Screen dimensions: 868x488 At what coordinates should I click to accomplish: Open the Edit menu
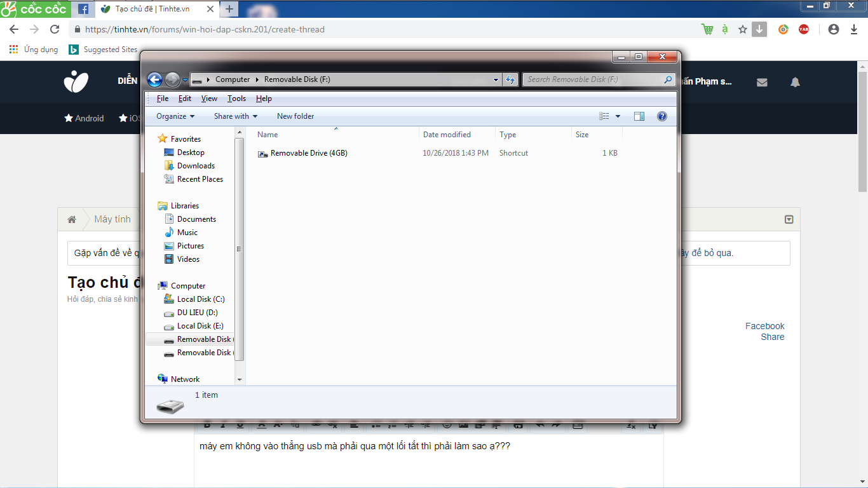(185, 98)
